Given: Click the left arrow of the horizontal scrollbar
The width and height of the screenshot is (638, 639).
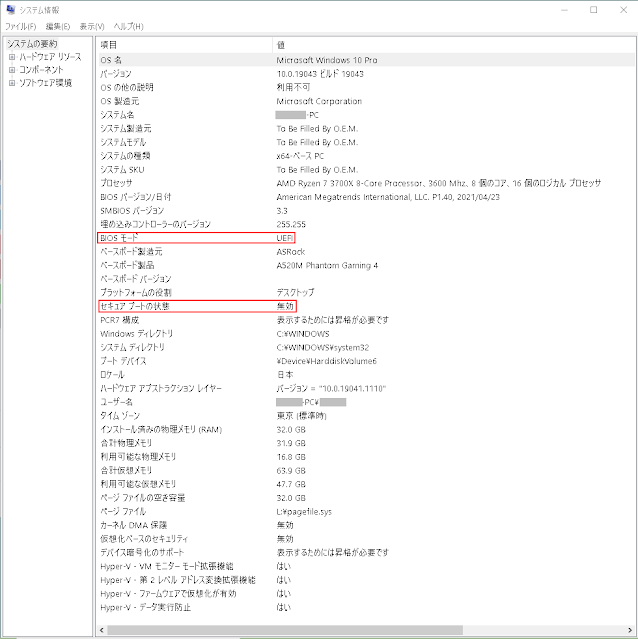Looking at the screenshot, I should [x=102, y=630].
